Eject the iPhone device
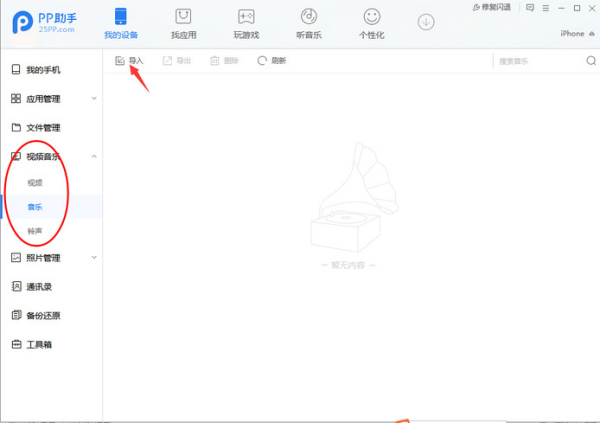600x423 pixels. pos(592,34)
